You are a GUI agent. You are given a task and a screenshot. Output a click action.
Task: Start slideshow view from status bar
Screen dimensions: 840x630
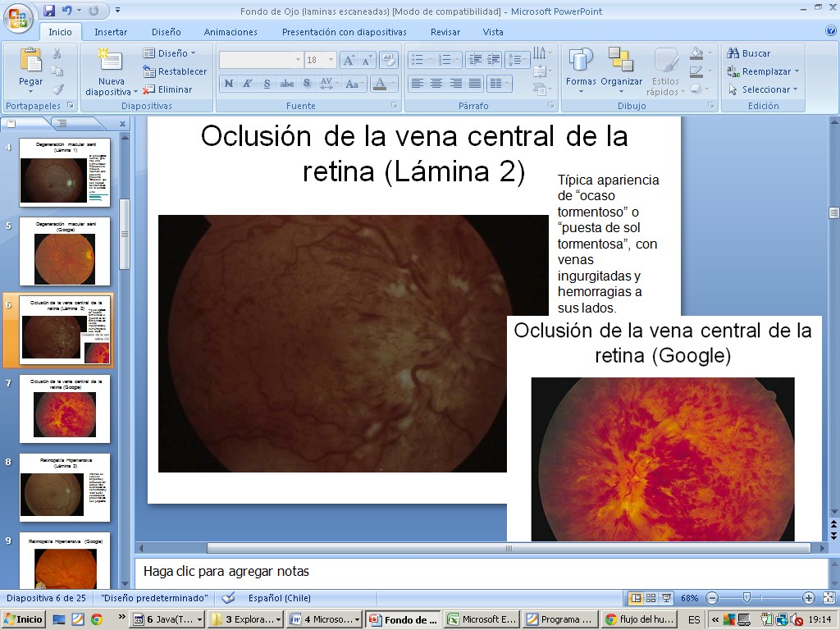[x=666, y=598]
